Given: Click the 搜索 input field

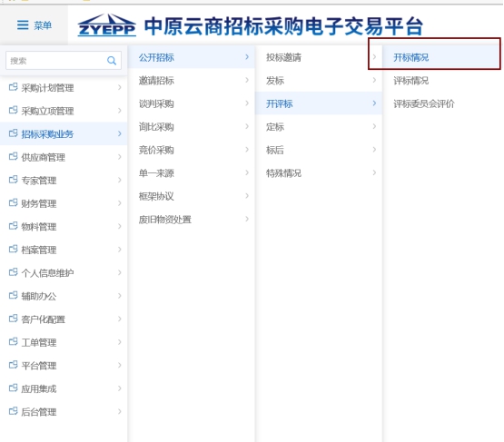Looking at the screenshot, I should click(64, 61).
